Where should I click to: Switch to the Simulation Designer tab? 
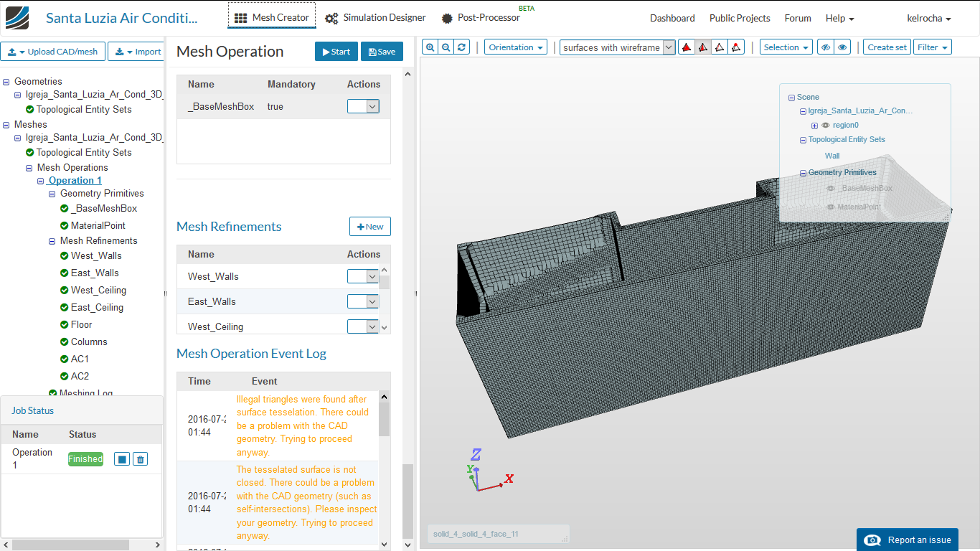point(375,18)
